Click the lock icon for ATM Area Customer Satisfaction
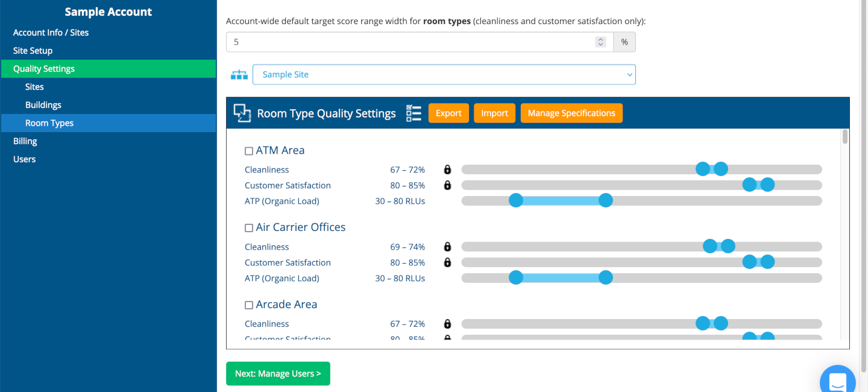Viewport: 868px width, 392px height. tap(447, 185)
